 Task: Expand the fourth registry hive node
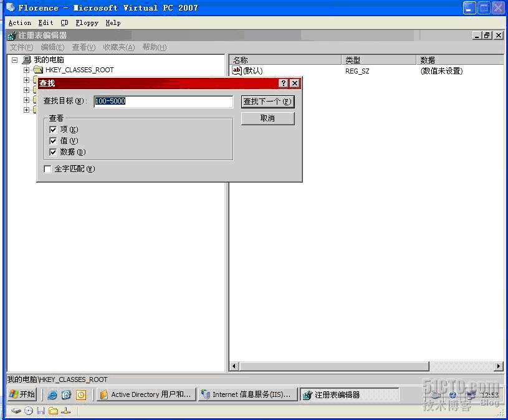[27, 100]
